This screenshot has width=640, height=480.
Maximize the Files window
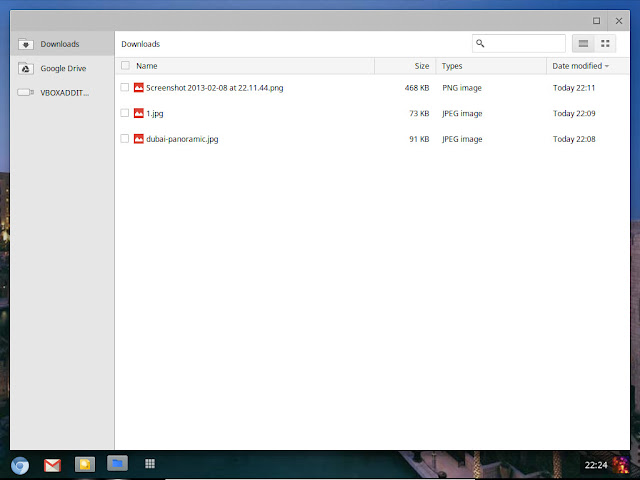coord(596,21)
